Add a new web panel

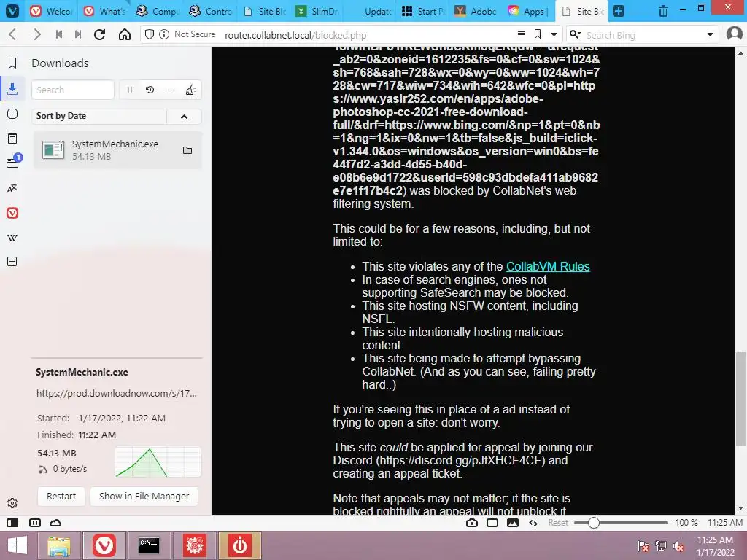tap(12, 262)
